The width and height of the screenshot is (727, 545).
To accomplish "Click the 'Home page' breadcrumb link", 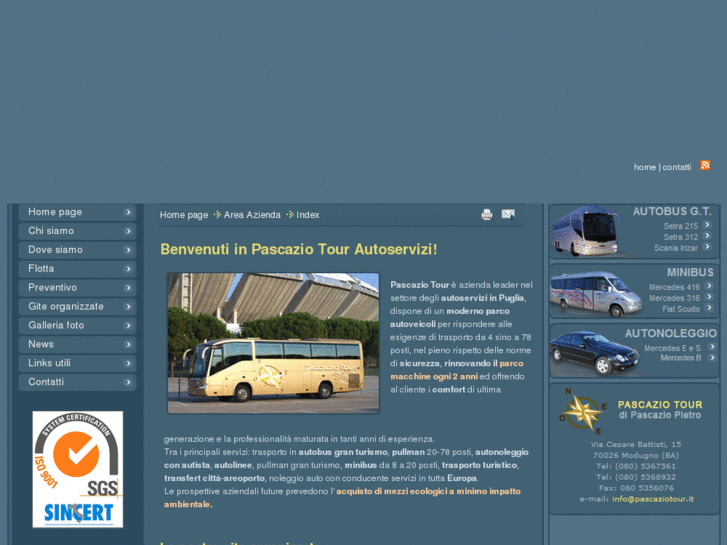I will point(184,215).
